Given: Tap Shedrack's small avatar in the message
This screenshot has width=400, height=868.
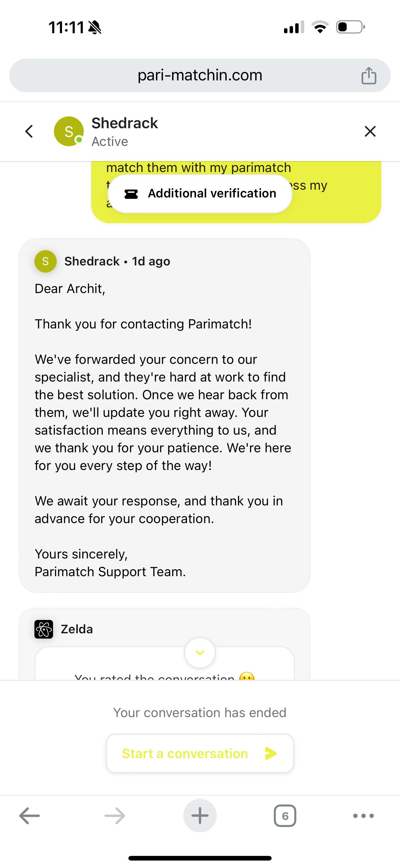Looking at the screenshot, I should click(46, 261).
